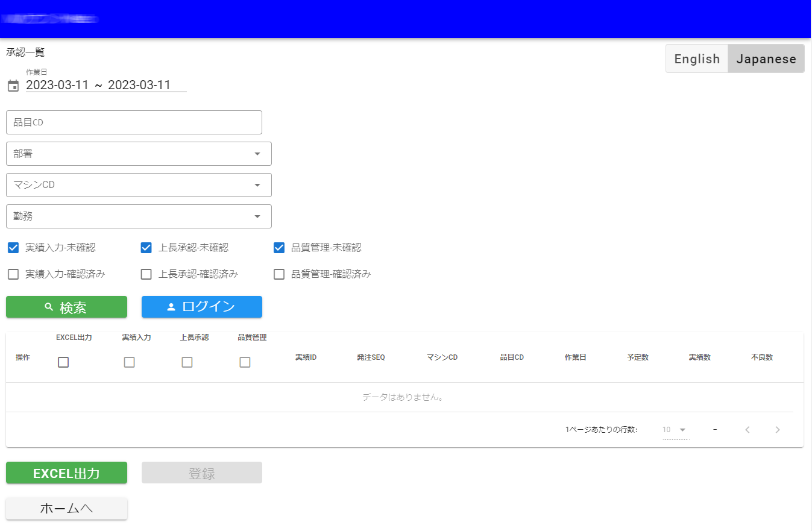Click the next page chevron arrow
This screenshot has height=531, width=812.
pos(777,430)
